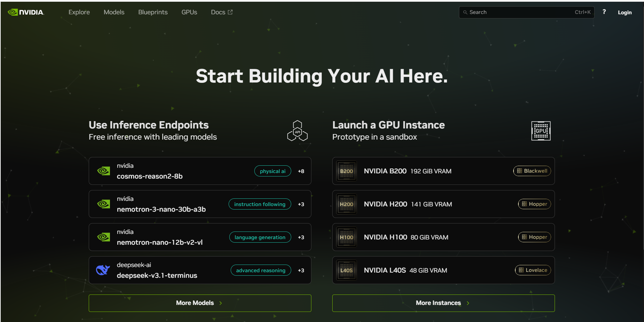Click the Lovelace architecture badge
This screenshot has height=322, width=644.
click(x=533, y=270)
